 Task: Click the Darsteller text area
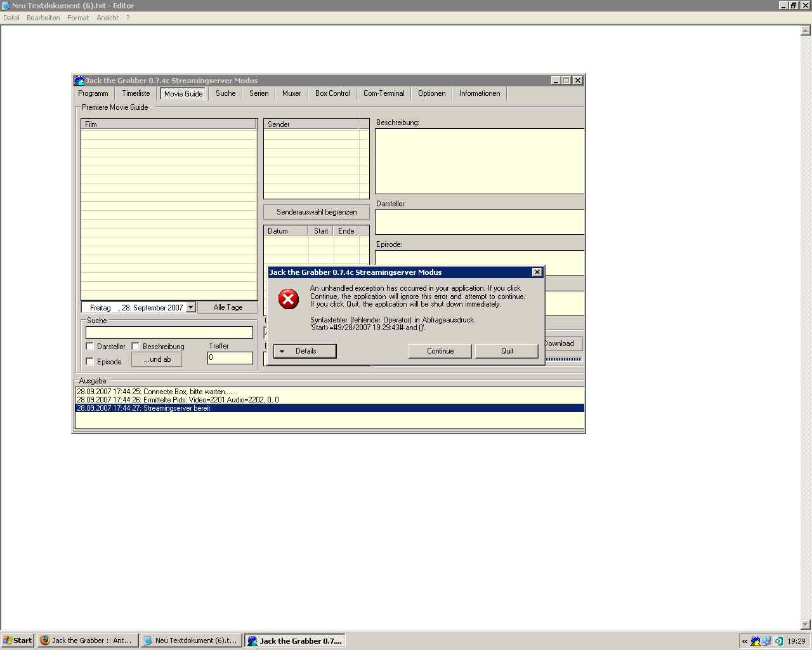coord(480,222)
